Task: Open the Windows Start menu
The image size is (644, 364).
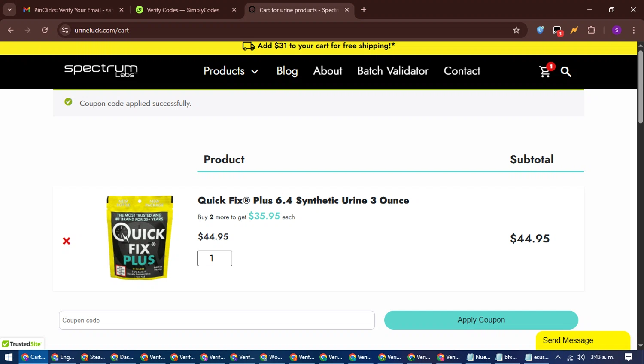Action: point(9,357)
